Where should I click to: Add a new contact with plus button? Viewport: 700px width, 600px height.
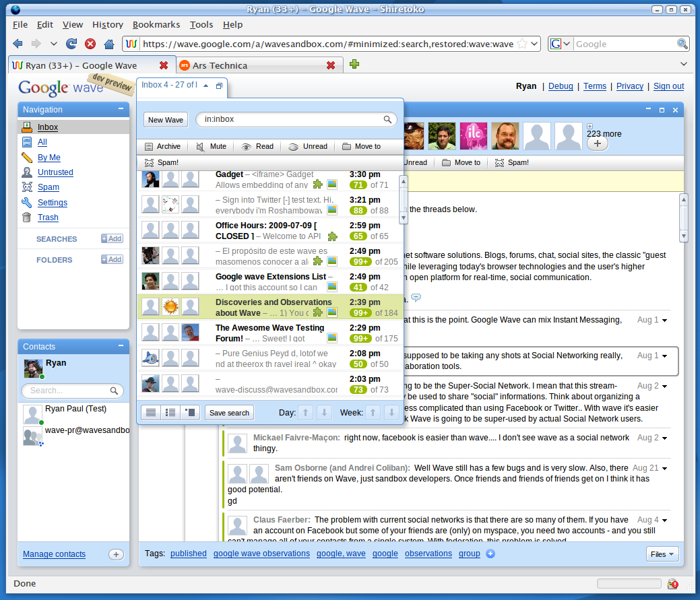coord(116,554)
